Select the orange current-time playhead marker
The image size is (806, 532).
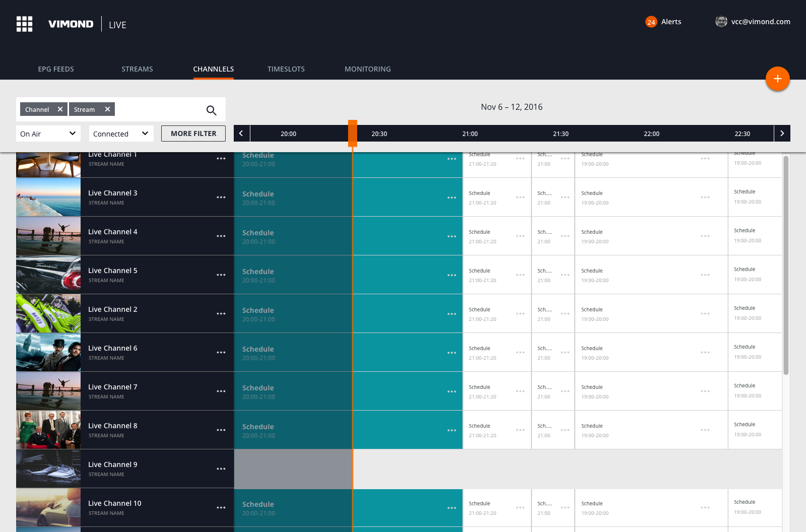pyautogui.click(x=353, y=134)
